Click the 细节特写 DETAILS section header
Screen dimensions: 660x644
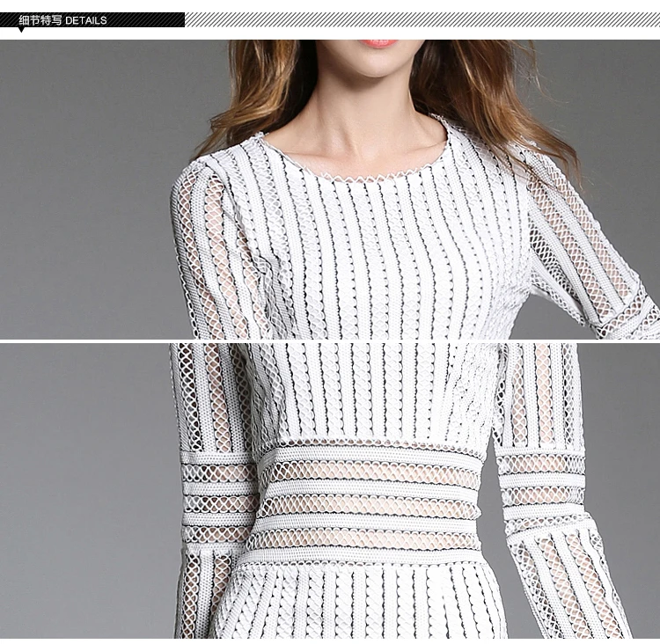63,20
